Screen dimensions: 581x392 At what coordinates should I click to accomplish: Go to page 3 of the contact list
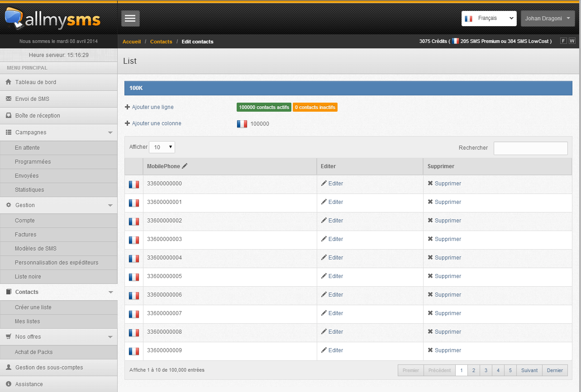(x=486, y=370)
